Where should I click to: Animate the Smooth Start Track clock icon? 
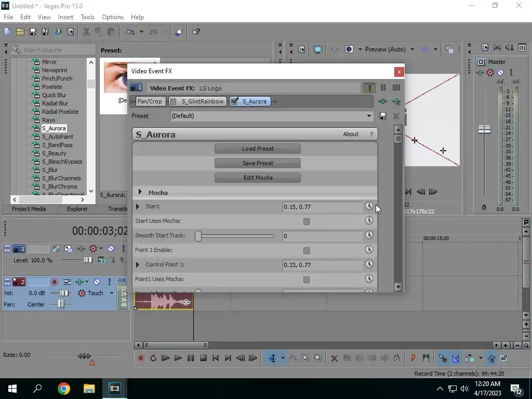369,235
